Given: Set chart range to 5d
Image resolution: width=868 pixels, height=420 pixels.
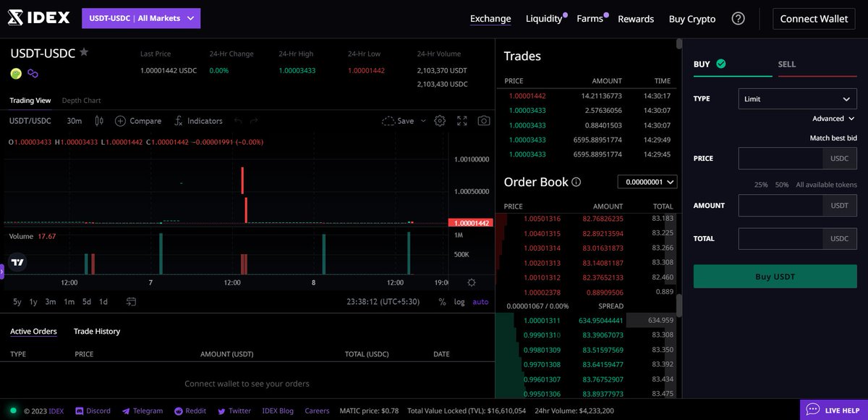Looking at the screenshot, I should click(x=87, y=302).
